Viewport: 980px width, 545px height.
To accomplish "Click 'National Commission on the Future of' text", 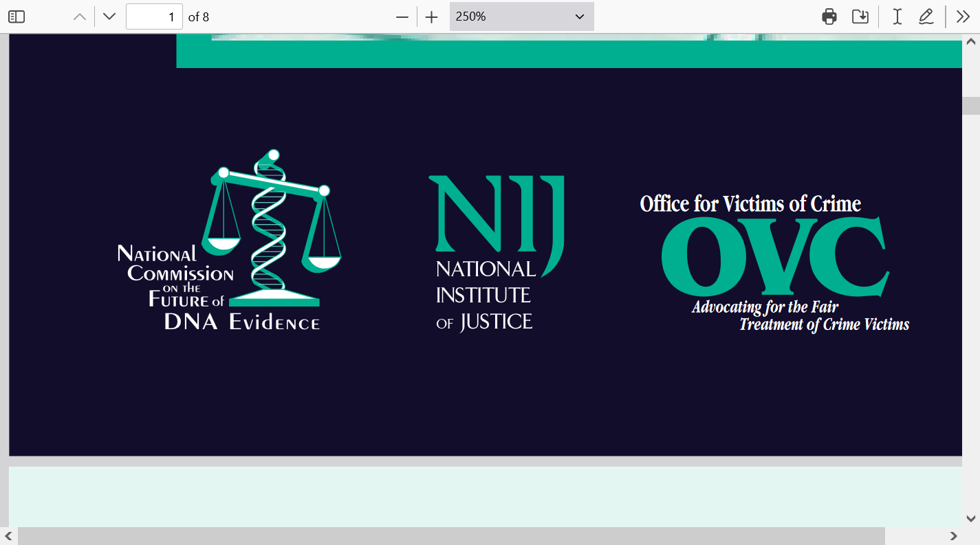I will [175, 276].
